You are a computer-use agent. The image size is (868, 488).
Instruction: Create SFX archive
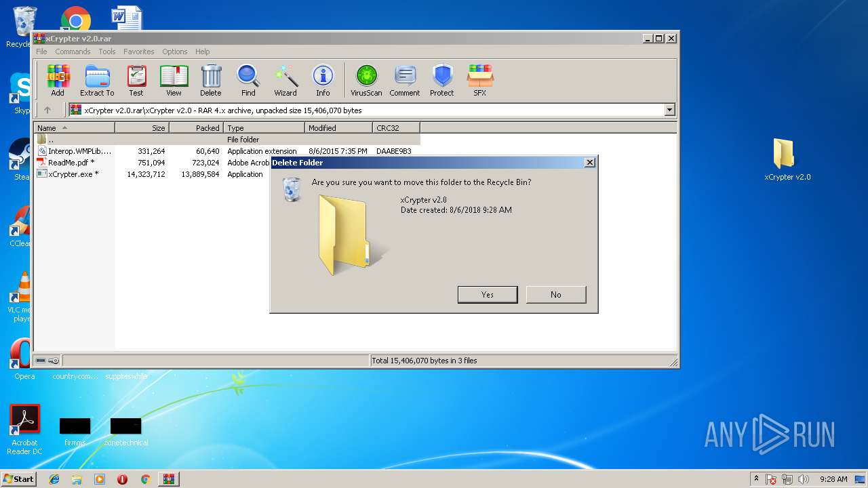(480, 81)
